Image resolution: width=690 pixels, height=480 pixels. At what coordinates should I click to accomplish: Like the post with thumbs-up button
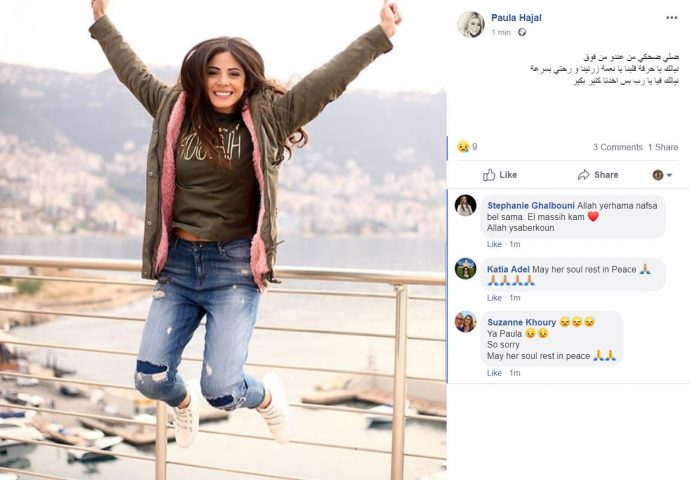coord(500,175)
